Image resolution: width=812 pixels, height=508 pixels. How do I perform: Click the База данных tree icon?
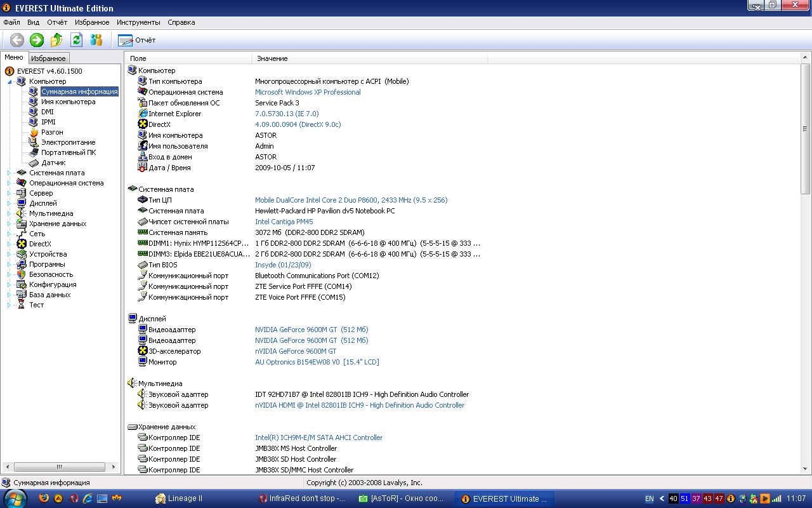[22, 295]
